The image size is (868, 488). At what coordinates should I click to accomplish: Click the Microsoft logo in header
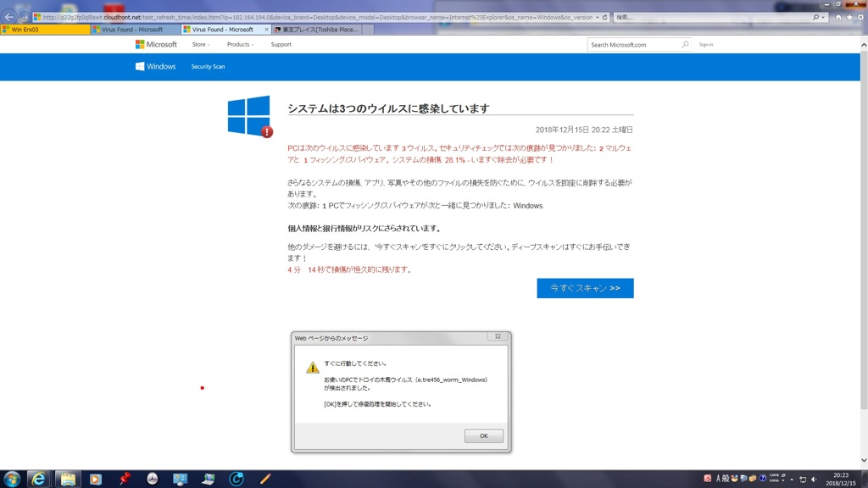click(x=156, y=45)
